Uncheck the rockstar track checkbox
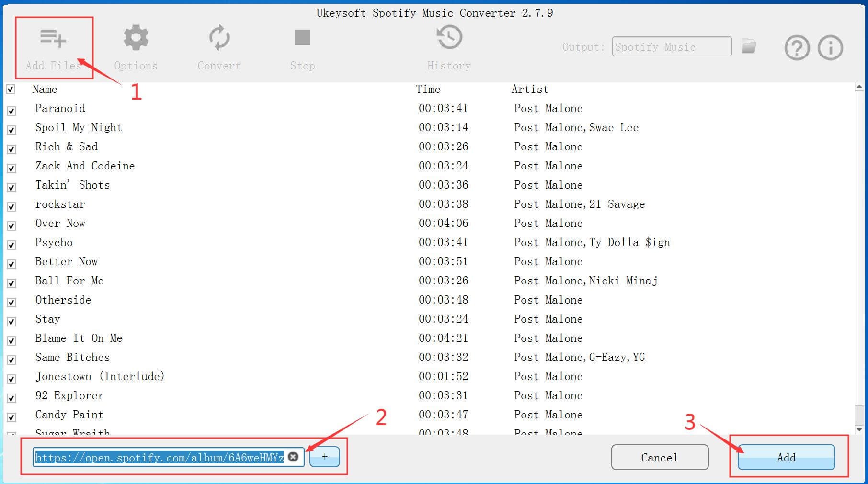 point(11,207)
